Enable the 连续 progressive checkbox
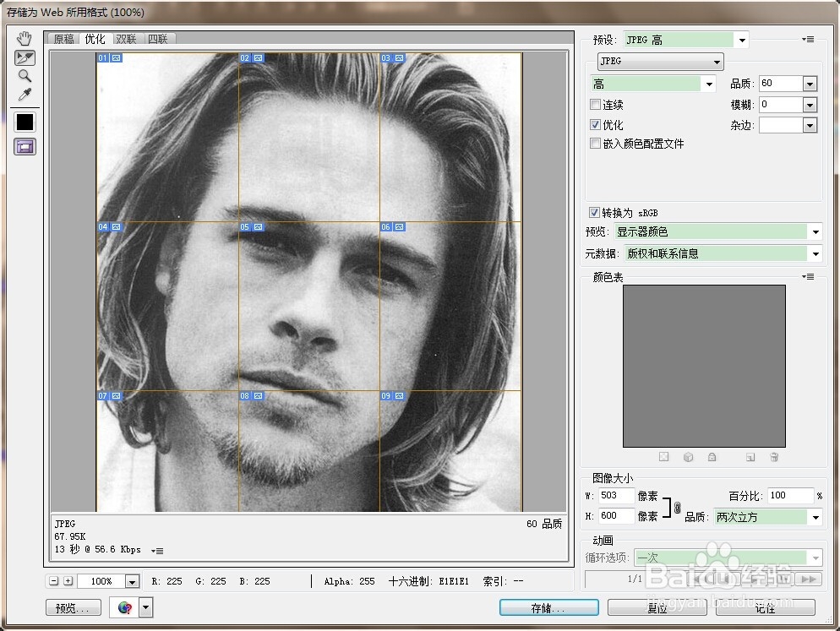 click(x=595, y=105)
